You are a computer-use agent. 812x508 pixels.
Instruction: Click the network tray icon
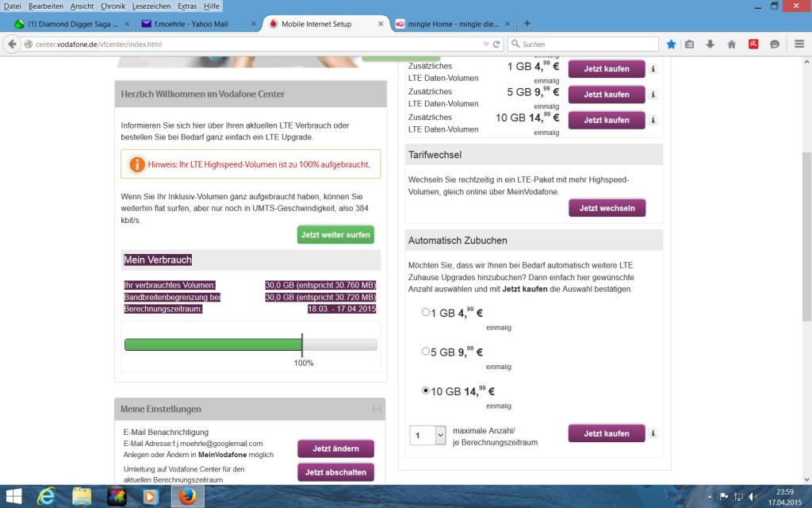(x=738, y=497)
